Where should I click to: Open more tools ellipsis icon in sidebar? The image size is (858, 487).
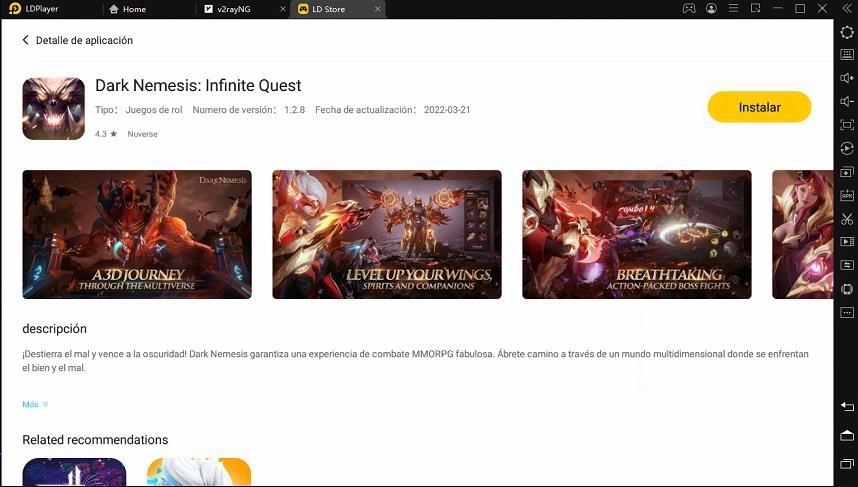847,312
